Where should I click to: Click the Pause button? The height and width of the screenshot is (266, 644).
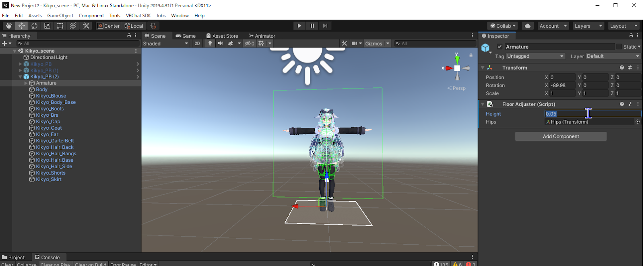pyautogui.click(x=312, y=26)
